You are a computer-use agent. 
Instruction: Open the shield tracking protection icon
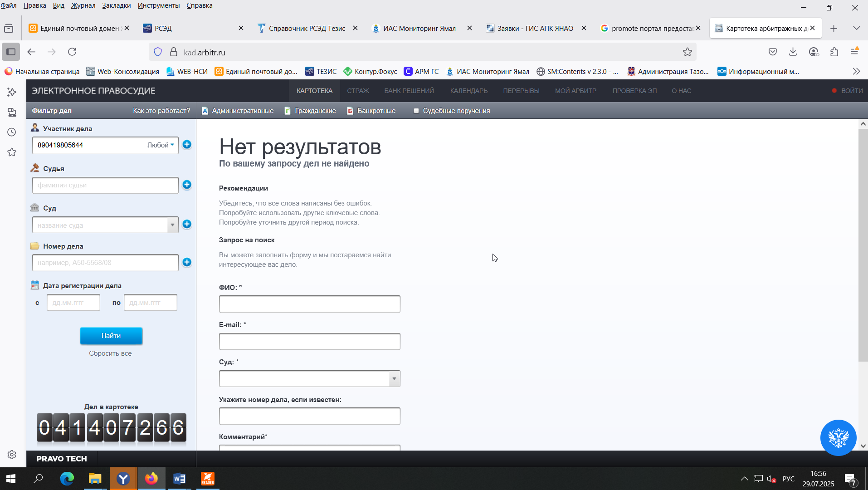tap(158, 52)
